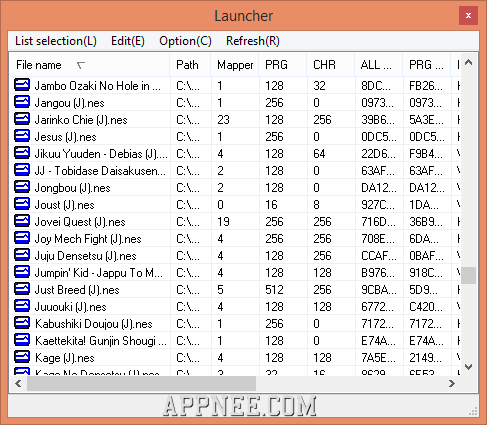Viewport: 487px width, 425px height.
Task: Click the horizontal scrollbar right arrow
Action: [452, 384]
